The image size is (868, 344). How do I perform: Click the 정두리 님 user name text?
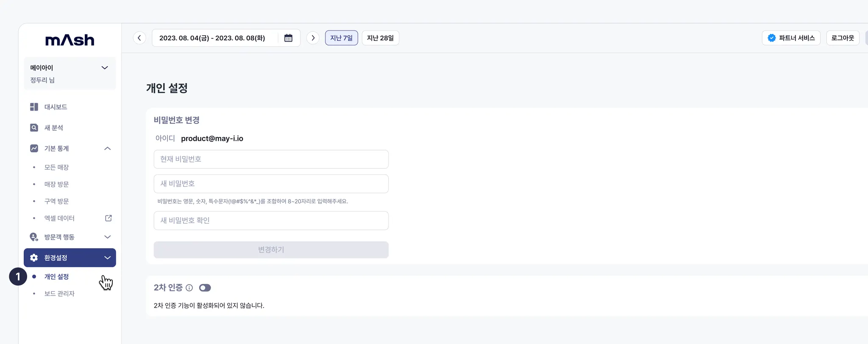[42, 80]
